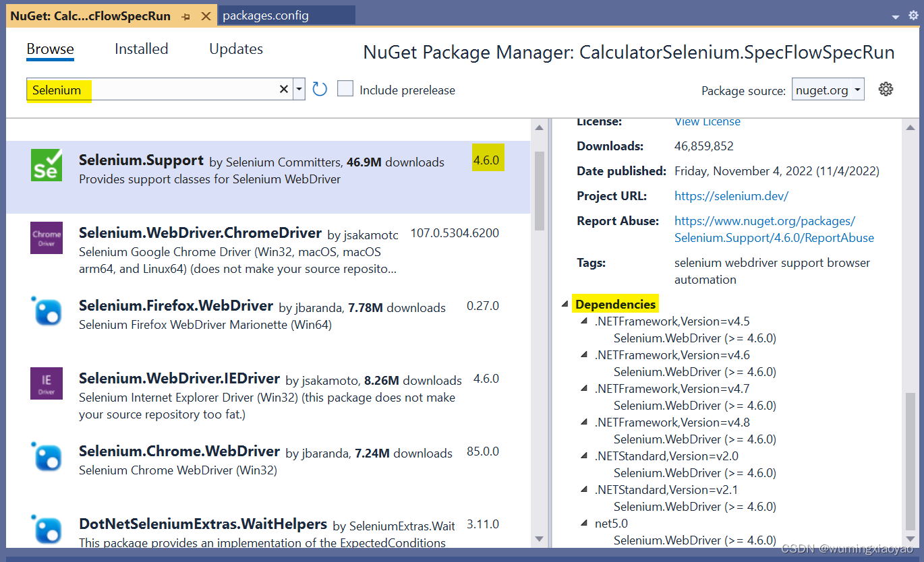Click the details pane scrollbar thumb

click(911, 462)
